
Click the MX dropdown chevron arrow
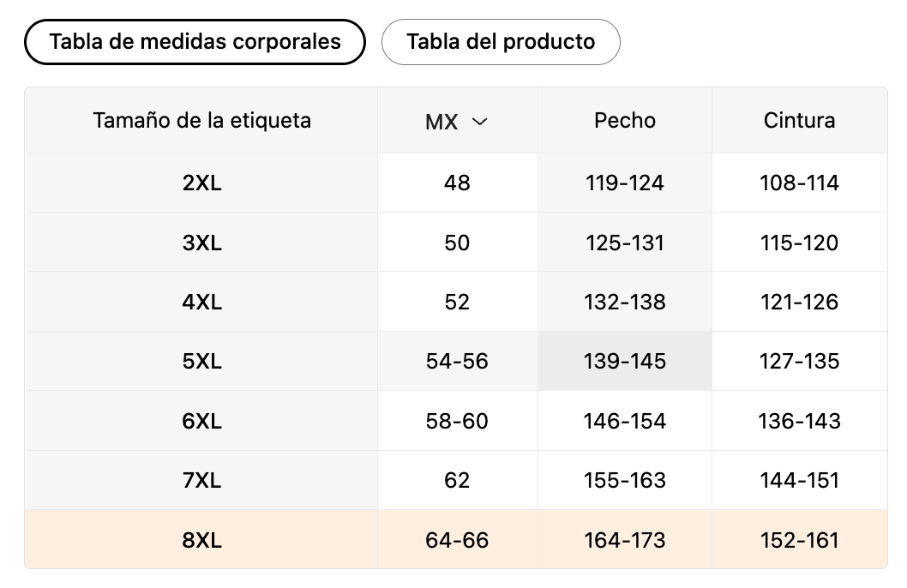click(x=480, y=122)
